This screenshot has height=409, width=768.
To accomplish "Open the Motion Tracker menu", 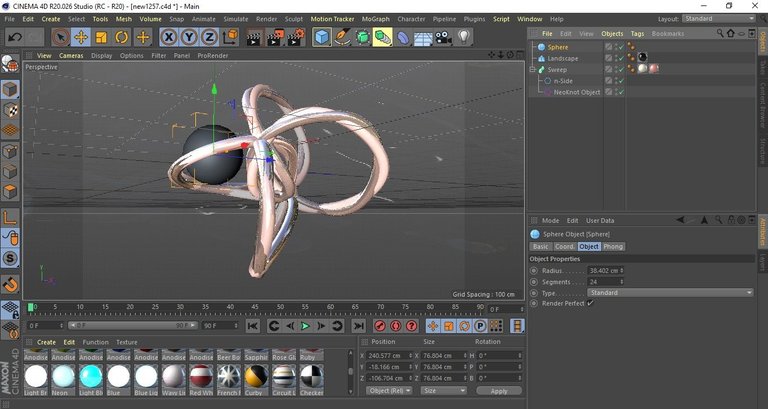I will (333, 19).
